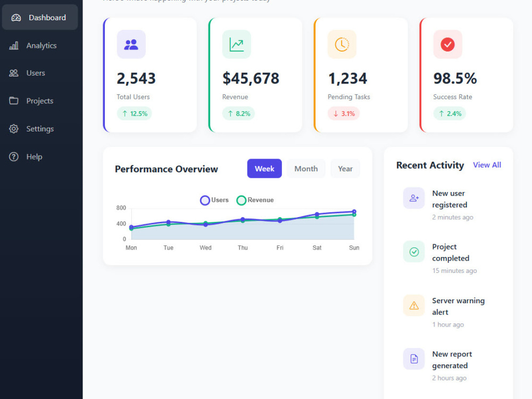
Task: Click the $45,678 revenue value
Action: pyautogui.click(x=251, y=78)
